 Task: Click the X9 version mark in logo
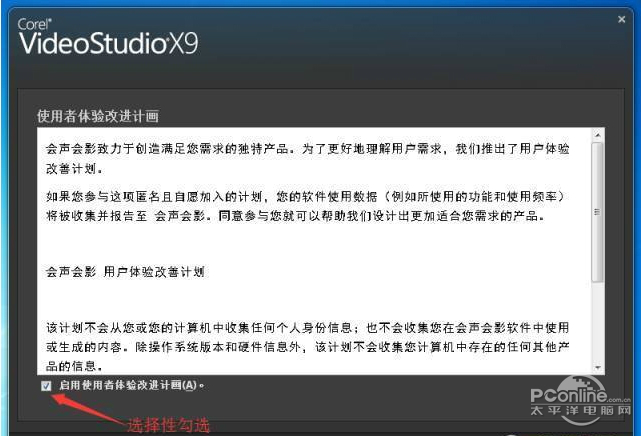point(184,43)
